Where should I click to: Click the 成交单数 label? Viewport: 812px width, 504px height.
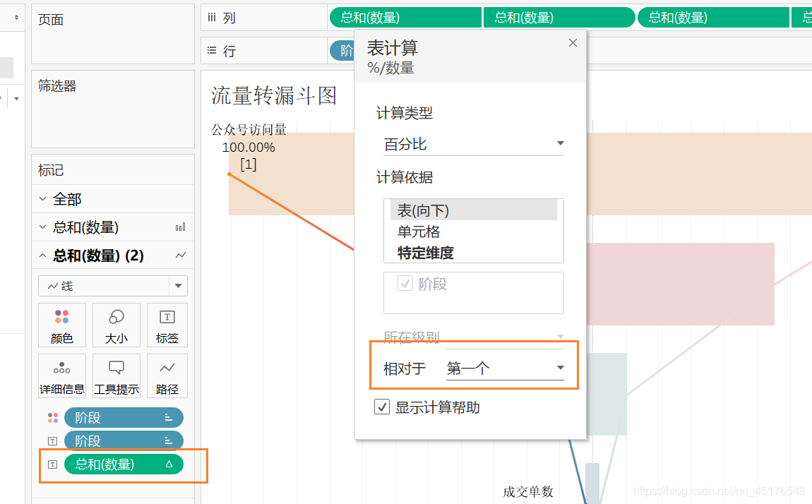(x=528, y=491)
